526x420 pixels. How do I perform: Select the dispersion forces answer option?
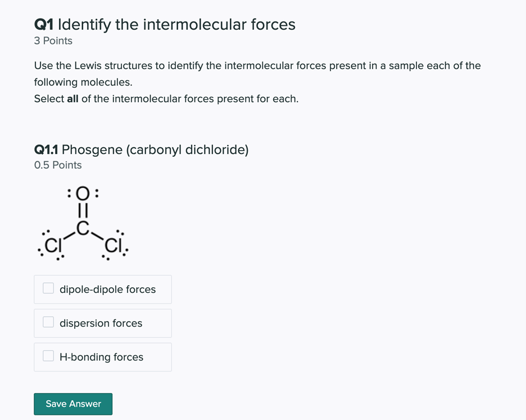tap(101, 323)
